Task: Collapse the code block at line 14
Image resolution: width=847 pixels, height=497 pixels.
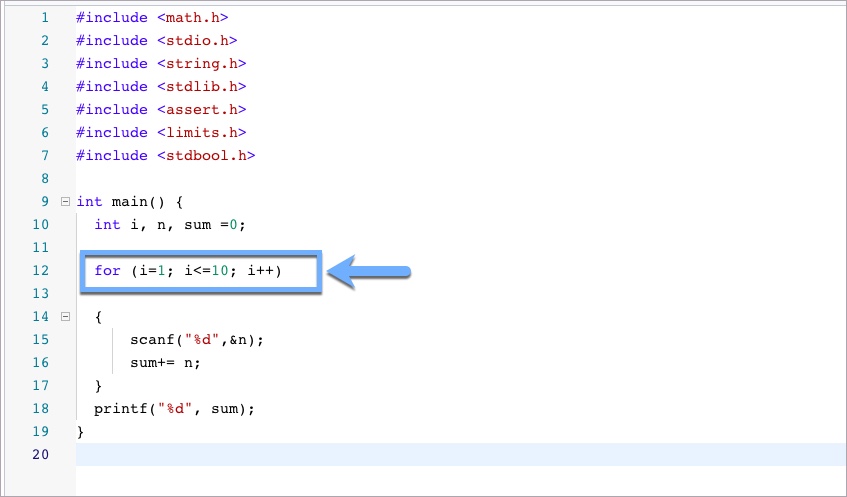Action: click(65, 317)
